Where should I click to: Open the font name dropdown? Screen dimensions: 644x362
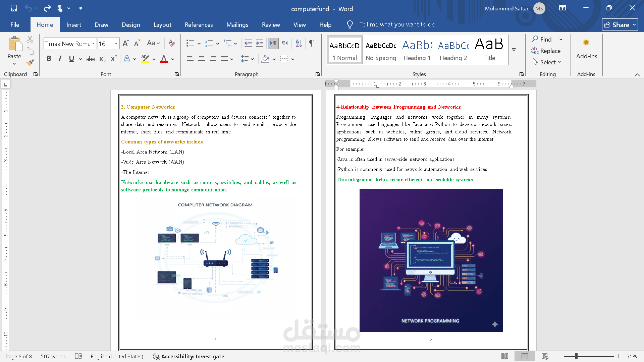[94, 44]
